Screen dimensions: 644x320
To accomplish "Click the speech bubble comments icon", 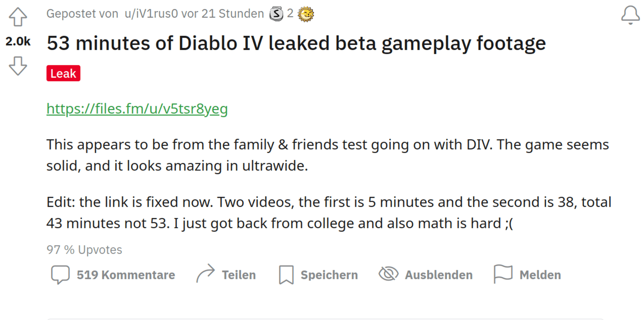I will (x=60, y=275).
